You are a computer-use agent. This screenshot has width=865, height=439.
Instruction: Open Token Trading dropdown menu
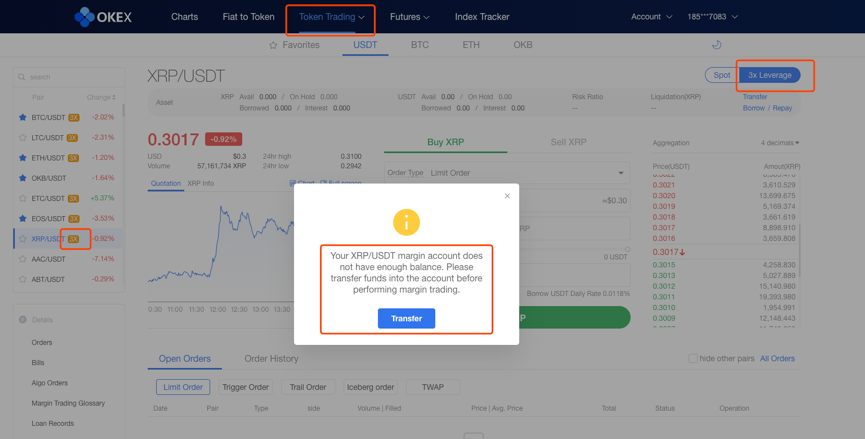(x=331, y=17)
